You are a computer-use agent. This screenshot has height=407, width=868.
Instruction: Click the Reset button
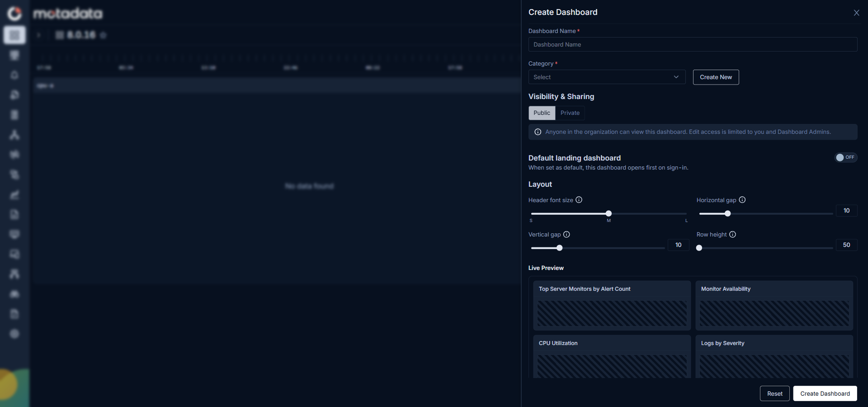coord(774,393)
